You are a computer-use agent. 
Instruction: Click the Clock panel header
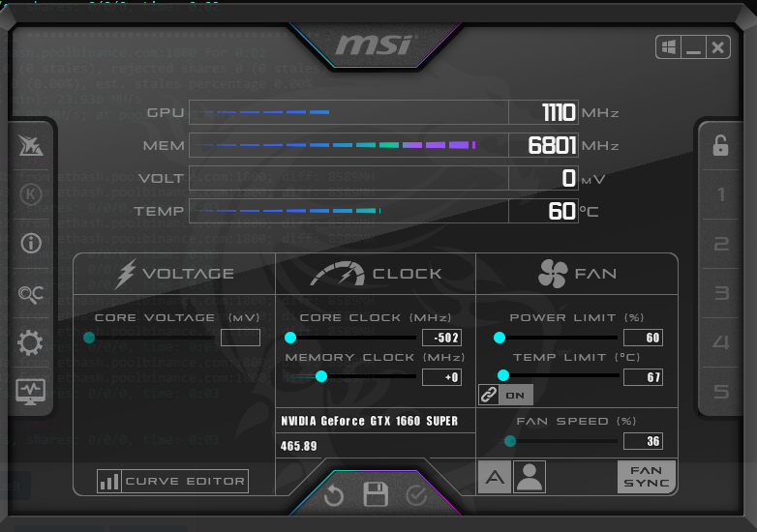click(376, 274)
